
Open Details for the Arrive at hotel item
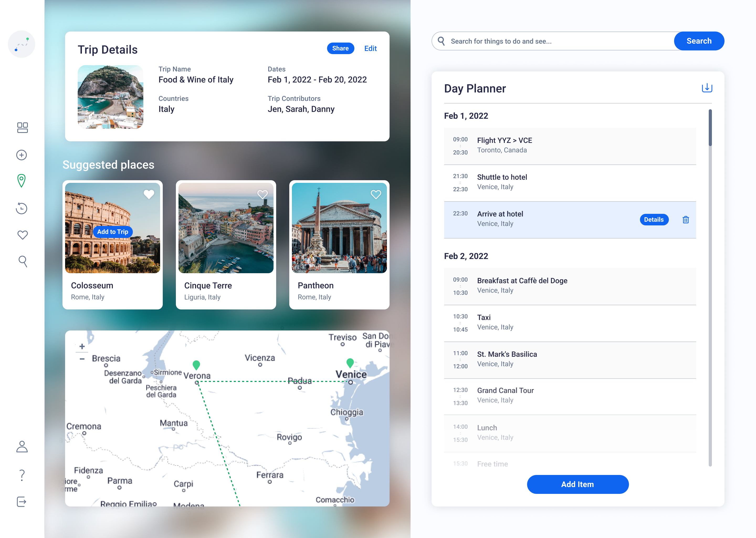coord(654,219)
